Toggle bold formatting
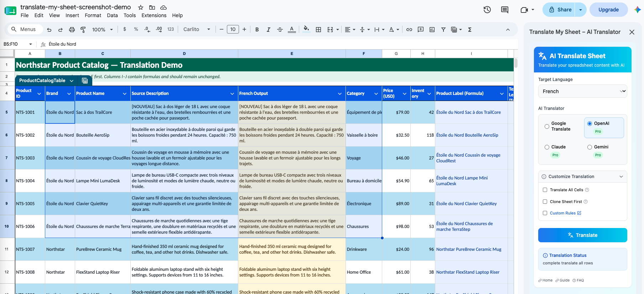 click(257, 30)
